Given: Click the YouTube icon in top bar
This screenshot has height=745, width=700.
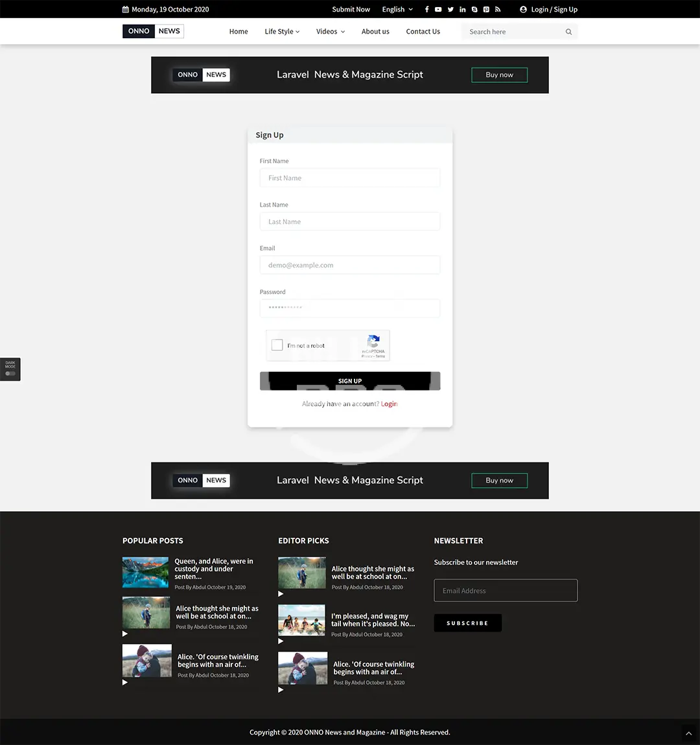Looking at the screenshot, I should point(438,10).
